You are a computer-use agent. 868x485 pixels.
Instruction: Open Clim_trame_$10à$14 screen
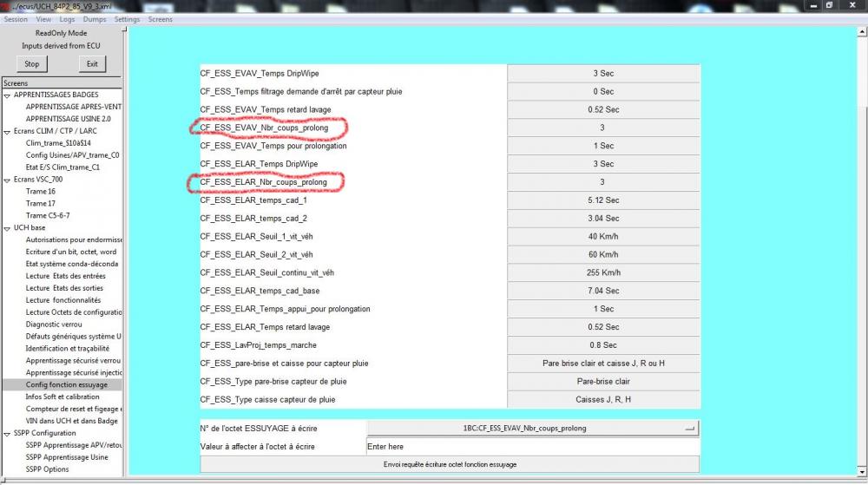(x=58, y=142)
